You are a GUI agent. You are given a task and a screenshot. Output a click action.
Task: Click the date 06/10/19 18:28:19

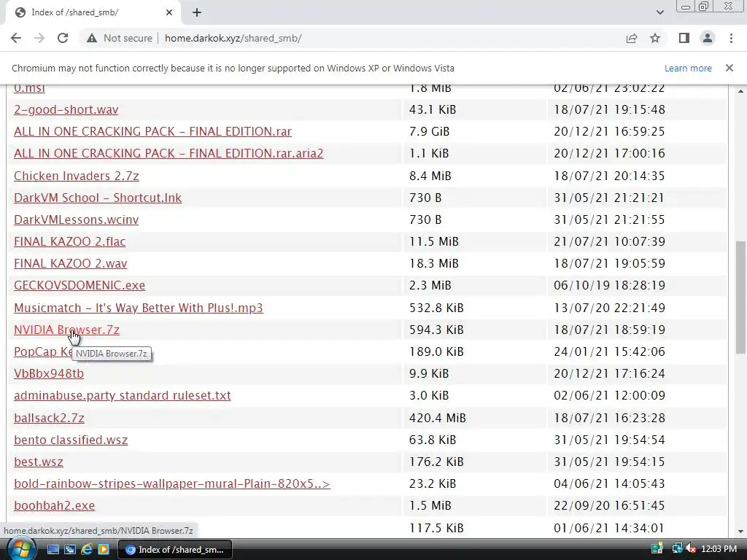[x=609, y=285]
